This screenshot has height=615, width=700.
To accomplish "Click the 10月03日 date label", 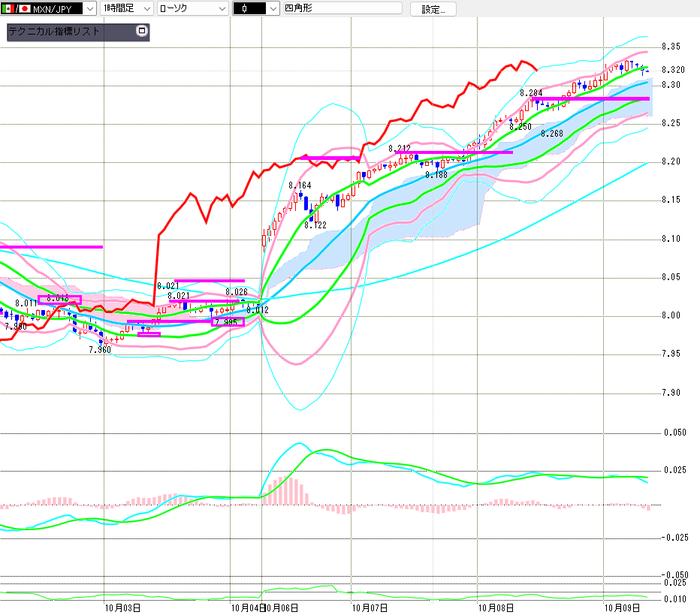I will coord(122,607).
